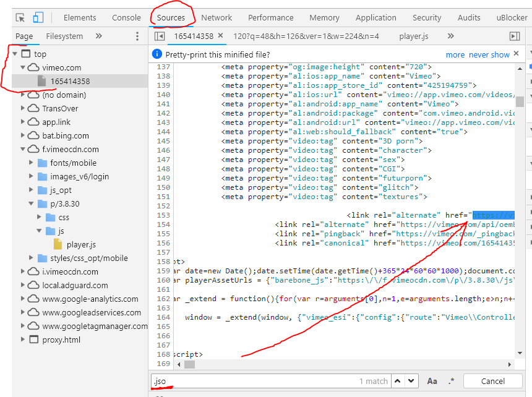Hide the navigator sidebar icon
This screenshot has width=532, height=397.
(160, 36)
